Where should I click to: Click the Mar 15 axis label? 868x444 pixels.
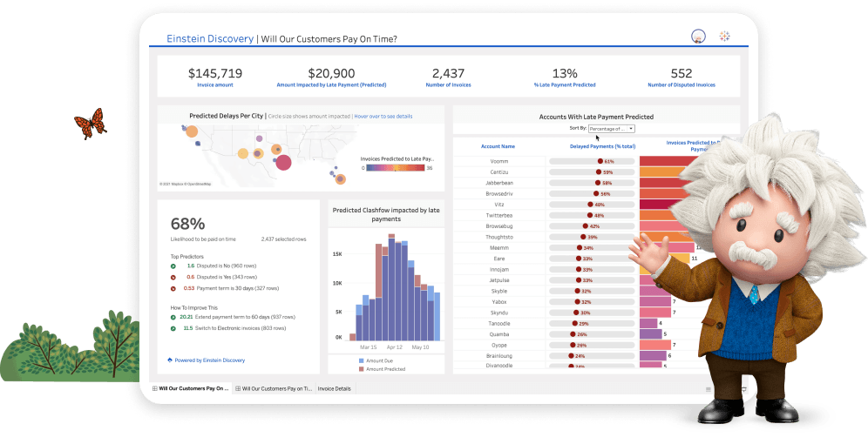(x=368, y=347)
